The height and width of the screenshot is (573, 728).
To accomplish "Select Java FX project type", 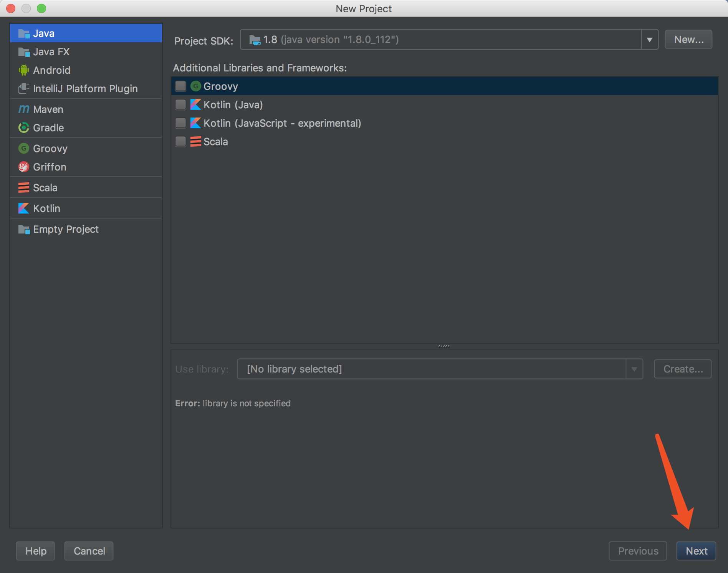I will click(x=86, y=52).
